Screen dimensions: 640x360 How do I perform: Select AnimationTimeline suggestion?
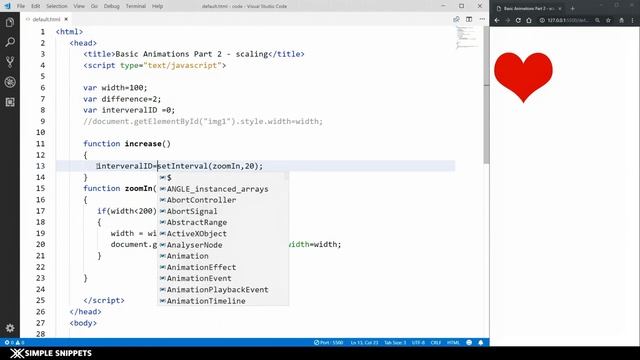223,301
